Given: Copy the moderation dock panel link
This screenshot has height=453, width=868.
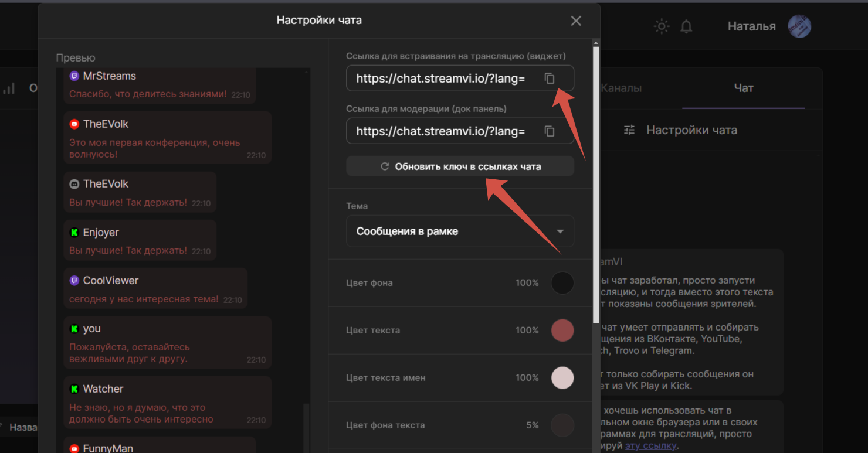Looking at the screenshot, I should (550, 131).
